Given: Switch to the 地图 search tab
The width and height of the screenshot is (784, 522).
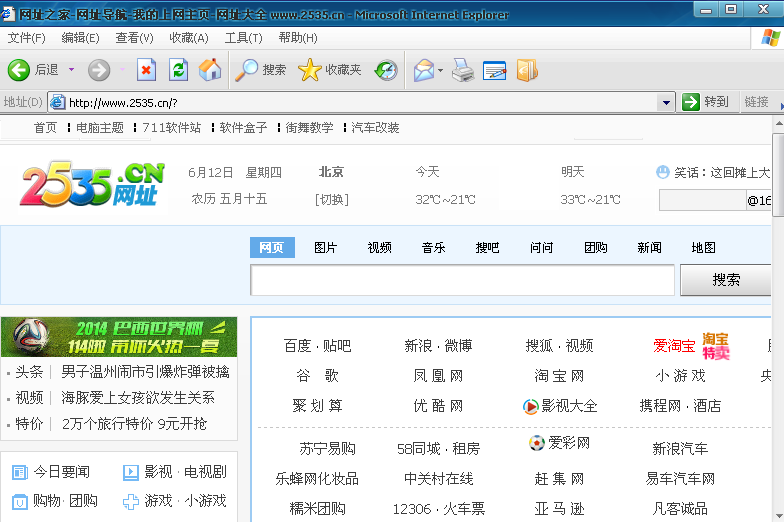Looking at the screenshot, I should [704, 248].
